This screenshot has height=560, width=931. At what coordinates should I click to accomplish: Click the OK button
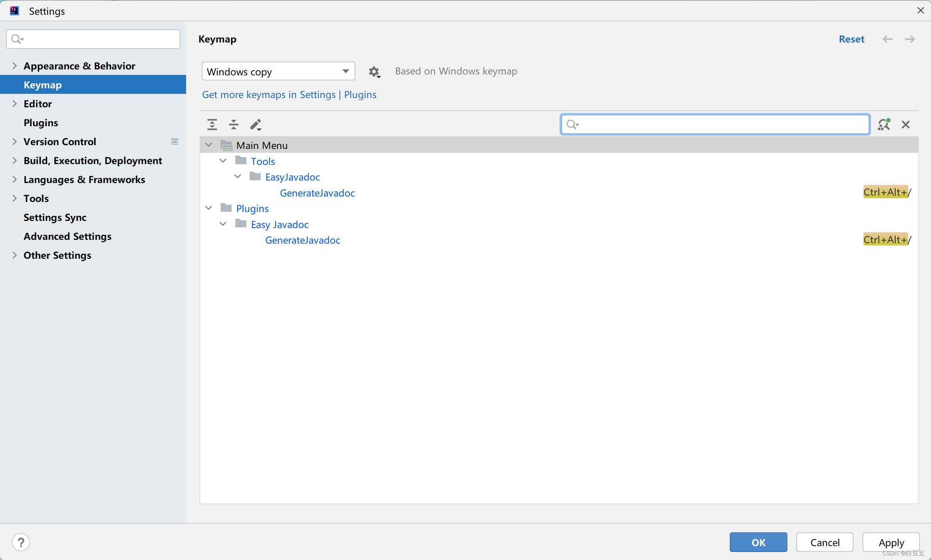pos(758,542)
